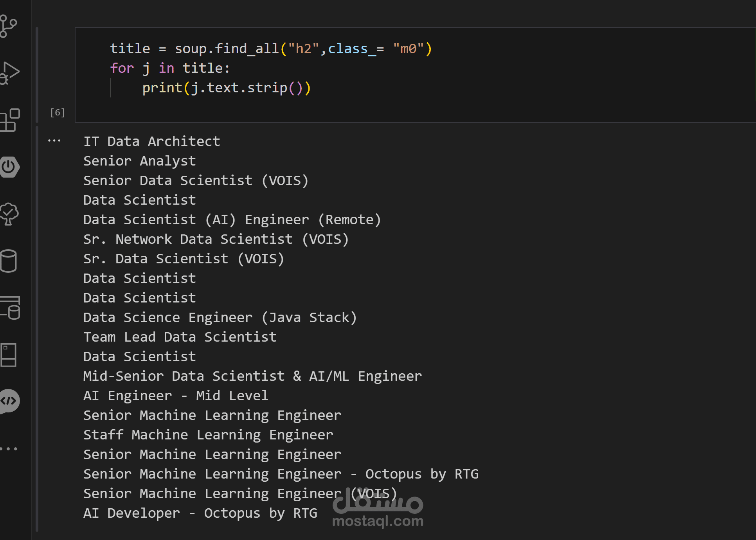756x540 pixels.
Task: Click the "AI Engineer - Mid Level" output line
Action: (x=176, y=396)
